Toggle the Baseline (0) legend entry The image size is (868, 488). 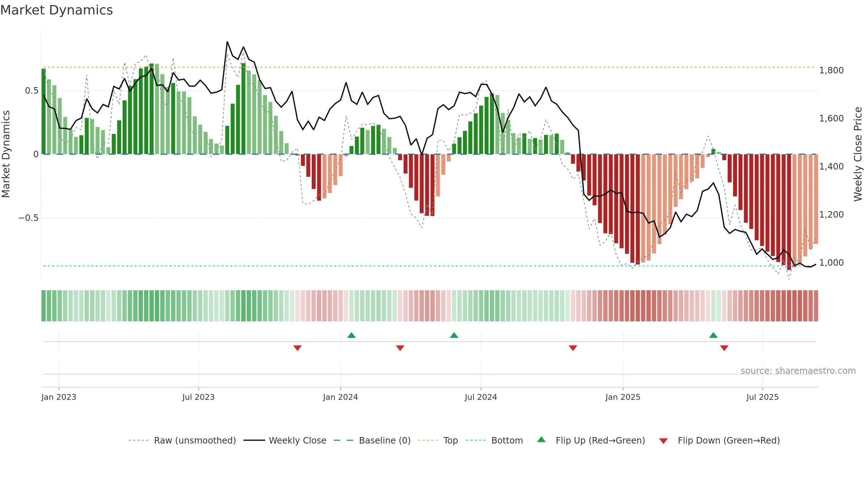372,440
